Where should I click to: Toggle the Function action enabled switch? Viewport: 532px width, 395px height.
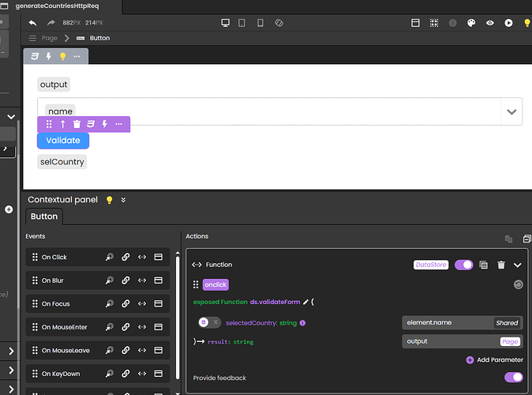coord(463,265)
